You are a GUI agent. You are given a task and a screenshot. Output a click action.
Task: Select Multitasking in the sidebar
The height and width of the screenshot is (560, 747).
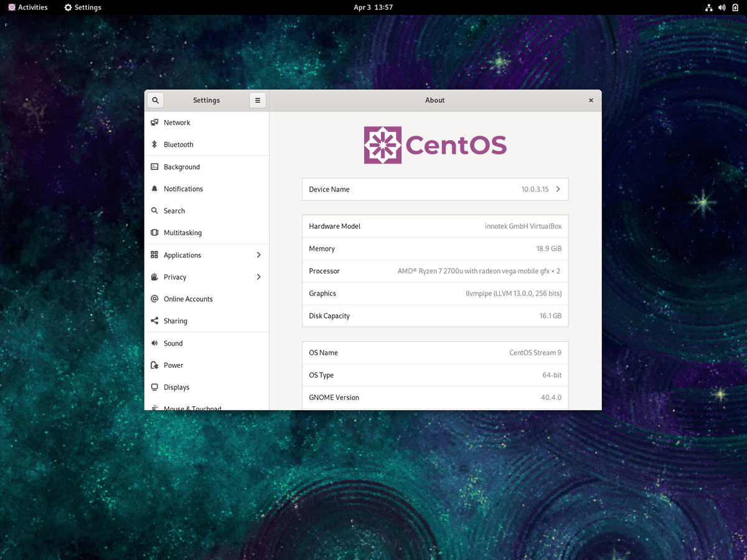tap(207, 233)
